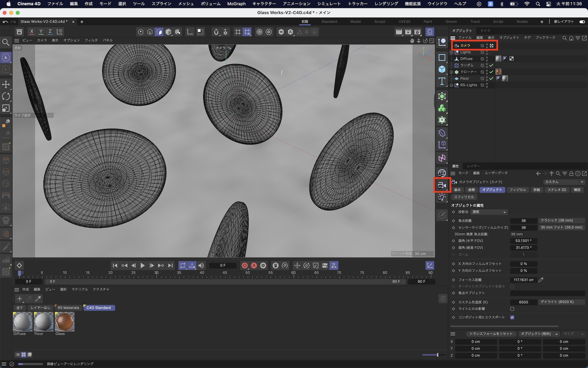Select the Move tool in left toolbar
This screenshot has width=588, height=368.
click(x=6, y=84)
